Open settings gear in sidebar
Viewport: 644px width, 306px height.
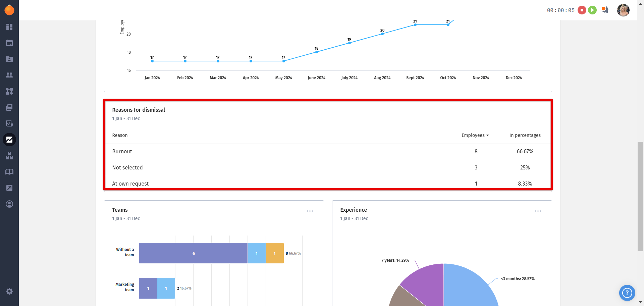coord(9,291)
